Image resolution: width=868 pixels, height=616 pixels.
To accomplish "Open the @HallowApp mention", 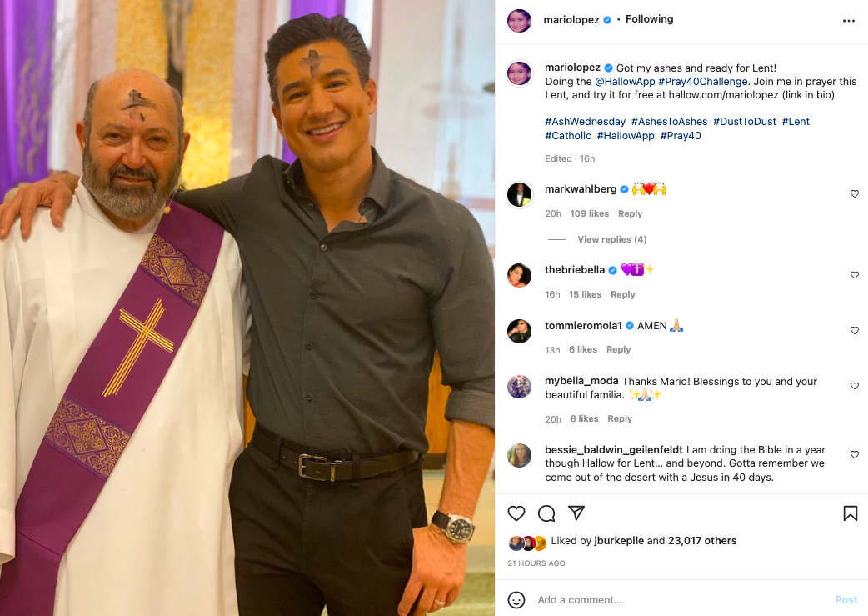I will click(624, 82).
